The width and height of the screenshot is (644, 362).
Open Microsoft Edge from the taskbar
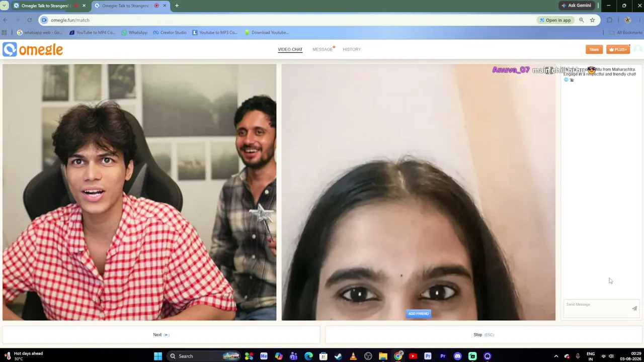click(308, 356)
